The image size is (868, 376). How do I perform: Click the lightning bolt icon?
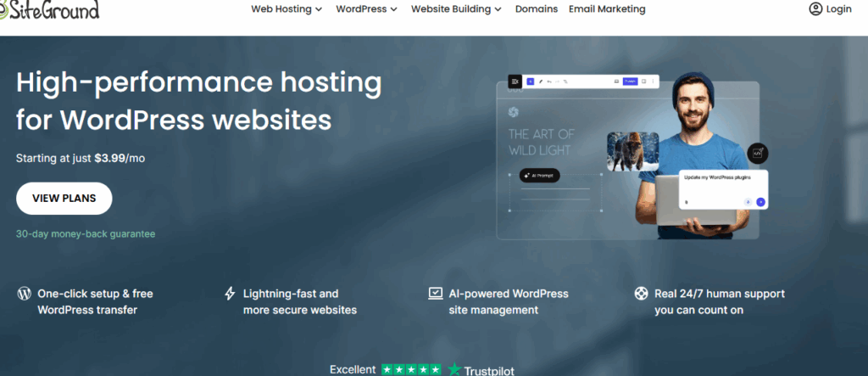[230, 294]
